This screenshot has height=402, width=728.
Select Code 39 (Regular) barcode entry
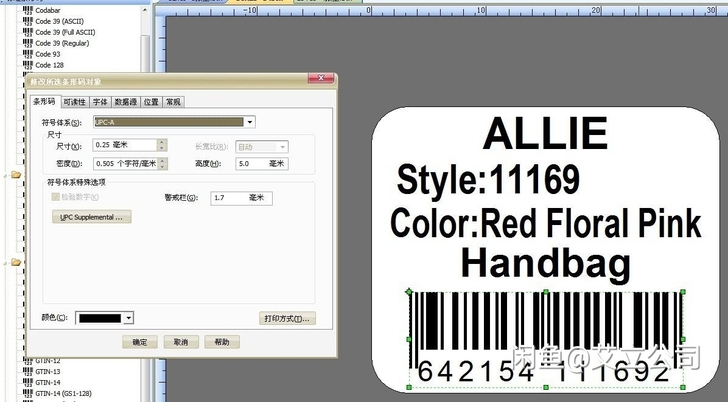click(x=62, y=43)
